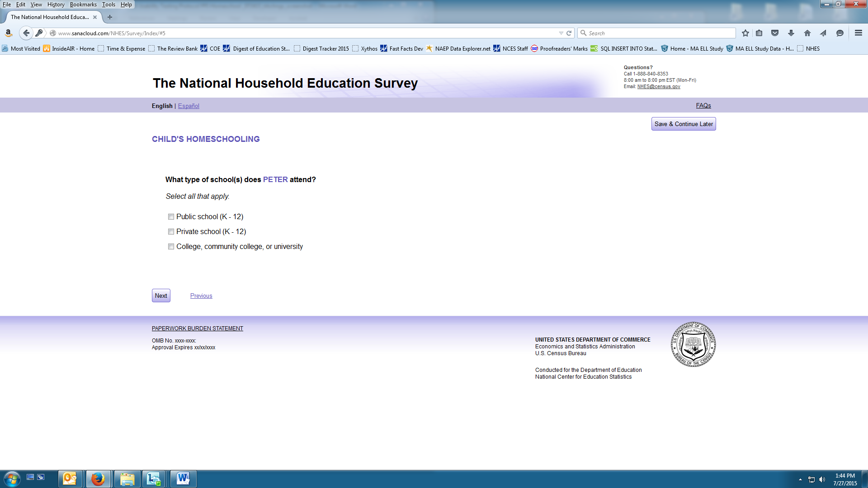Open the History menu
This screenshot has width=868, height=488.
56,5
